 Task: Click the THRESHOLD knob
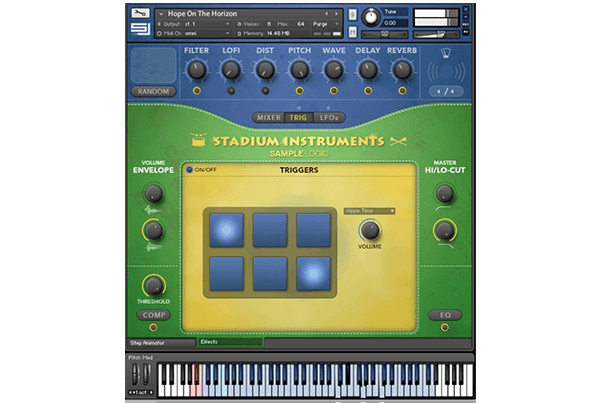[x=154, y=285]
